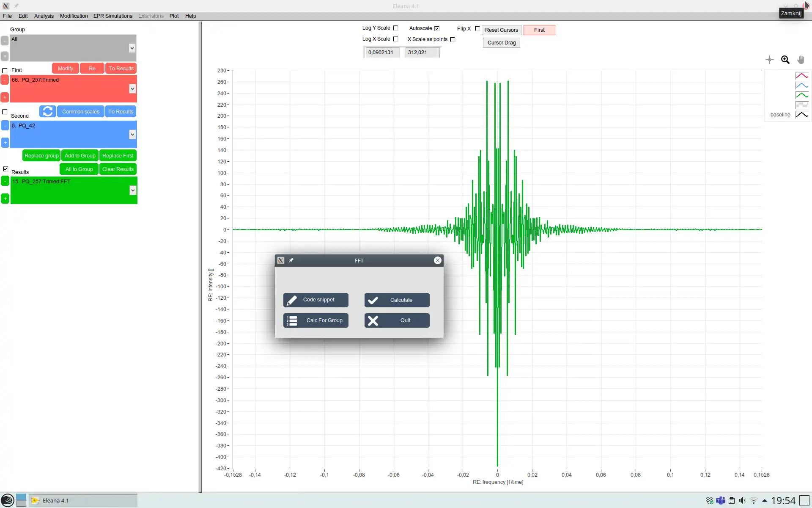Click the Reset Cursors button

coord(501,29)
